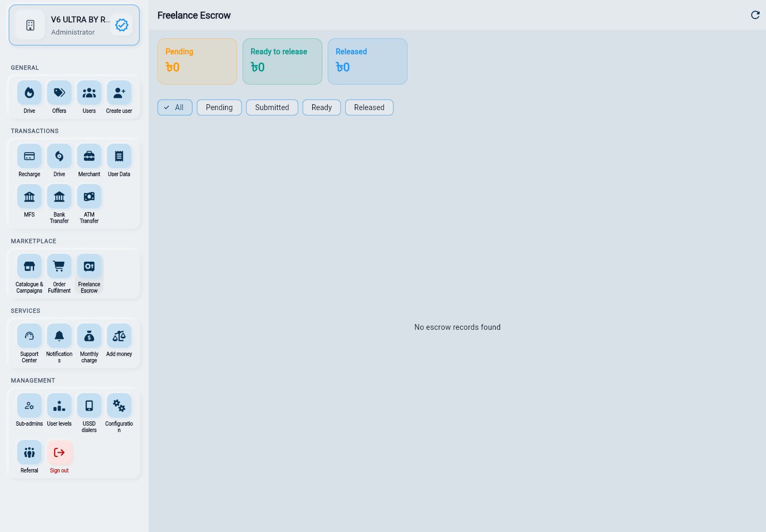
Task: Open the Monthly charge icon
Action: point(89,336)
